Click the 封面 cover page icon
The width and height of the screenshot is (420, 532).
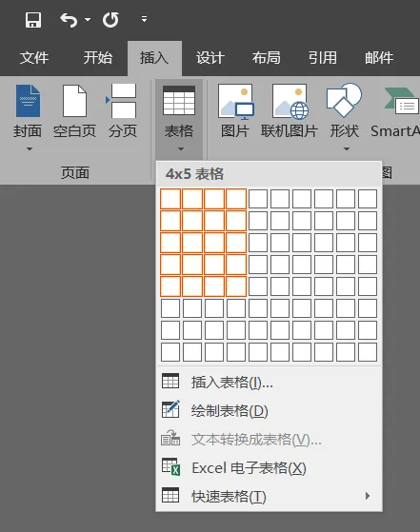tap(28, 101)
